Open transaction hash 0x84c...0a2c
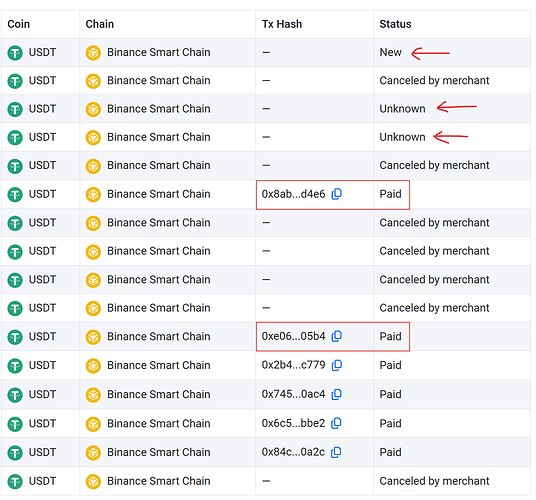The width and height of the screenshot is (536, 500). [293, 452]
